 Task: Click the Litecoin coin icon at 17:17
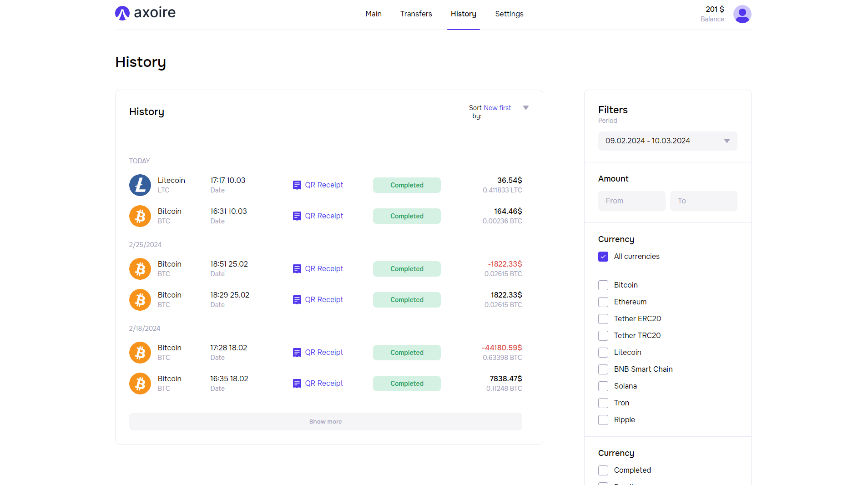[x=140, y=185]
